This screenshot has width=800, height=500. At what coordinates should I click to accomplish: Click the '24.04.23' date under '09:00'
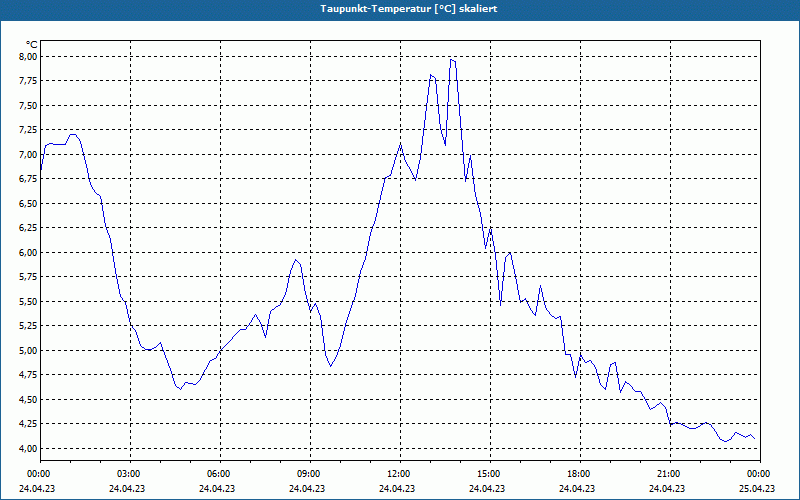(307, 488)
